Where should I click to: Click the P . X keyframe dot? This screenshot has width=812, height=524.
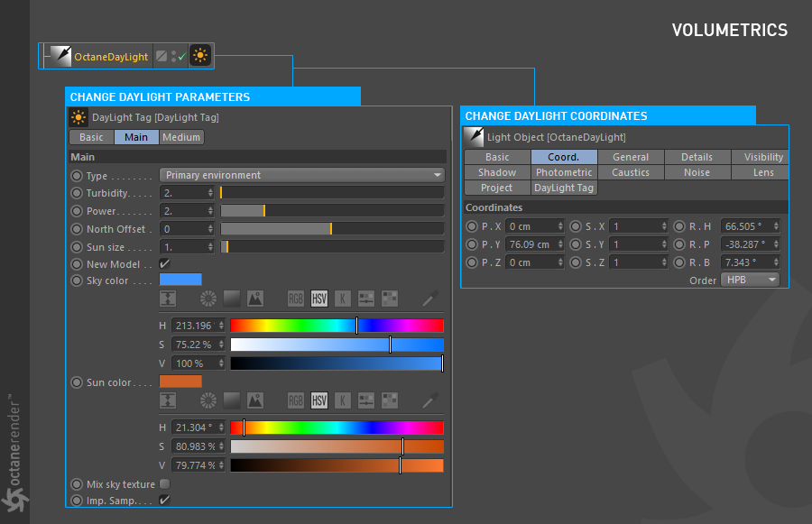click(472, 226)
